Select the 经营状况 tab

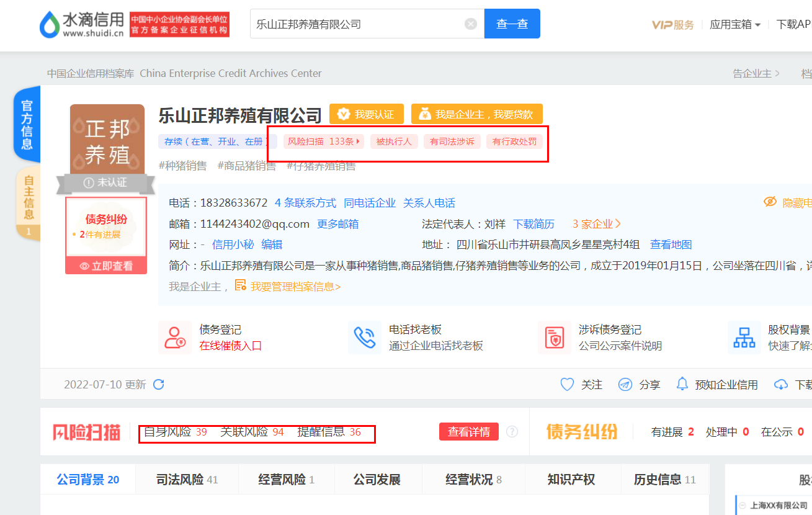473,480
